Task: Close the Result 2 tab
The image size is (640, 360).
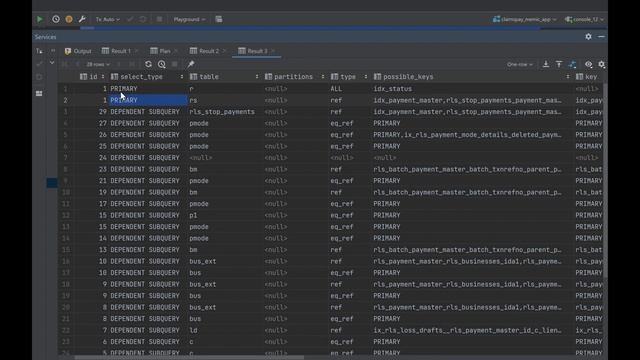Action: pos(224,51)
